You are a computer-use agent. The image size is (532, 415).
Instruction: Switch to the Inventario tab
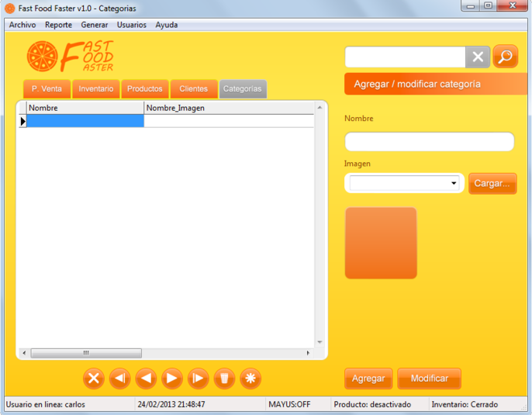pos(96,89)
